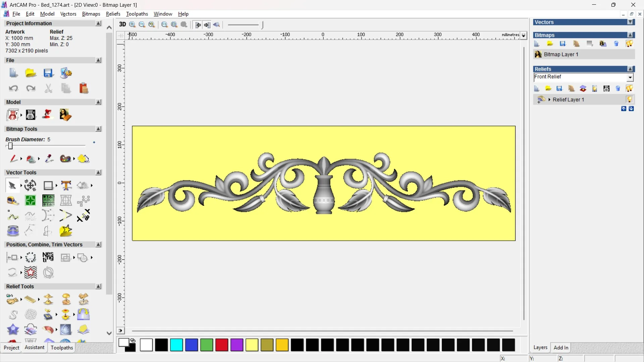Click the Node Editing tool
The height and width of the screenshot is (362, 644).
click(13, 216)
